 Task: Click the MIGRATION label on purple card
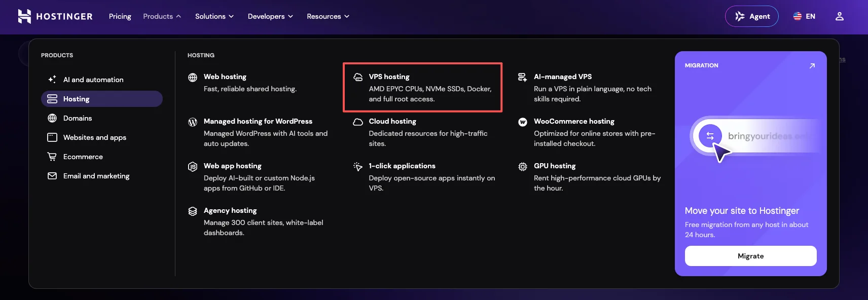click(x=702, y=65)
